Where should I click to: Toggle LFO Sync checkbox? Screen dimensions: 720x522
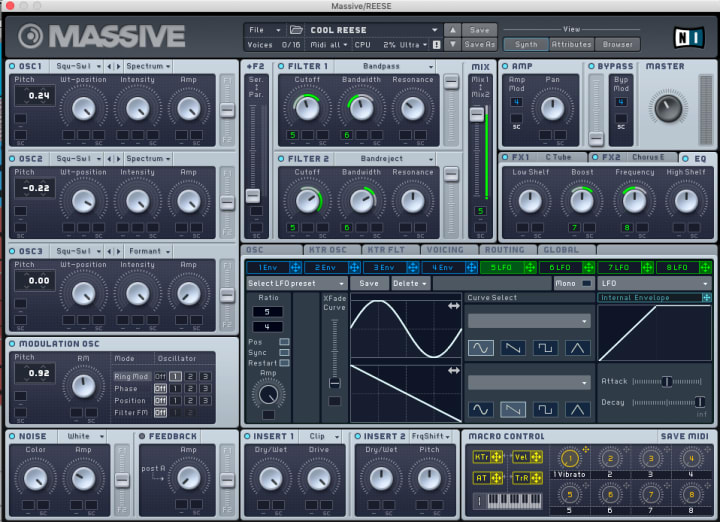point(284,353)
